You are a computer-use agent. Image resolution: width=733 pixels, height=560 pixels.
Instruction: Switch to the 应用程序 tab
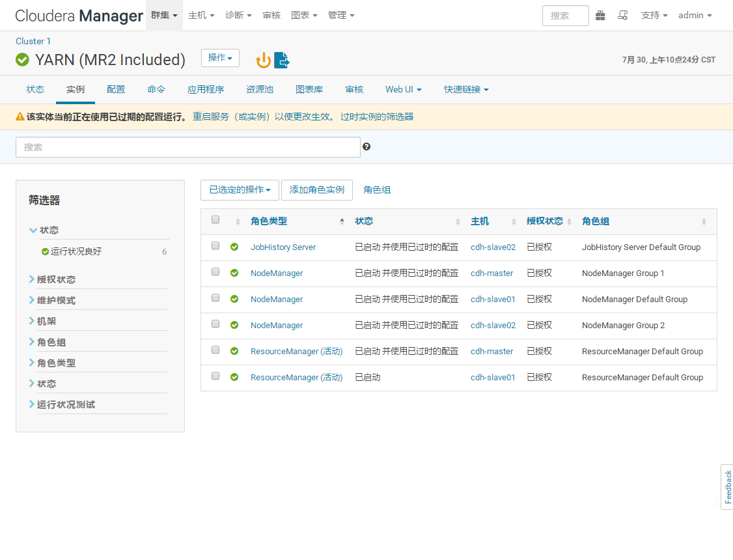point(206,89)
